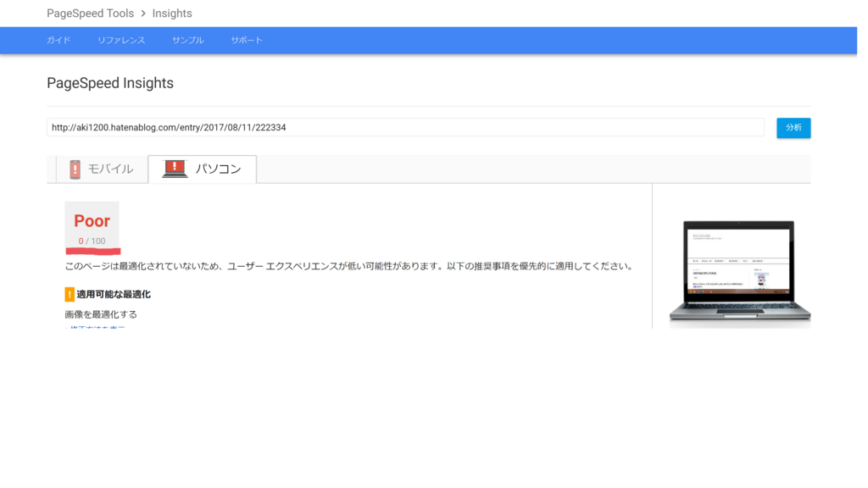Viewport: 868px width, 488px height.
Task: Click the orange exclamation warning icon
Action: click(x=70, y=294)
